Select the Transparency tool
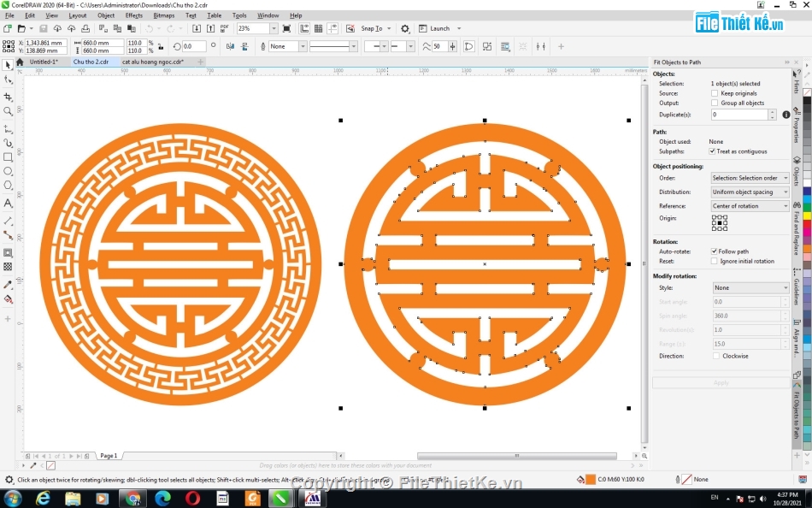The image size is (812, 508). click(8, 267)
